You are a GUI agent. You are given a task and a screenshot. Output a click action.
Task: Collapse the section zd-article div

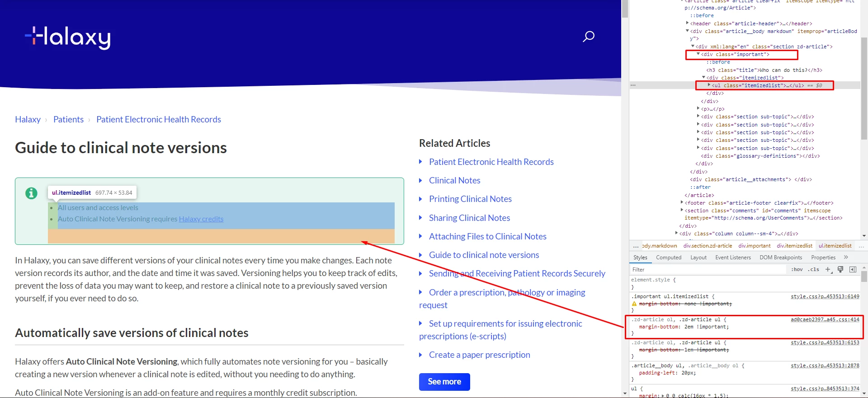pyautogui.click(x=693, y=46)
